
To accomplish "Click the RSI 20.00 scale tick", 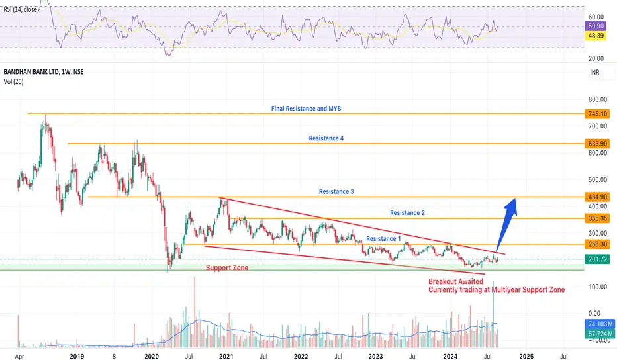I will [x=596, y=58].
